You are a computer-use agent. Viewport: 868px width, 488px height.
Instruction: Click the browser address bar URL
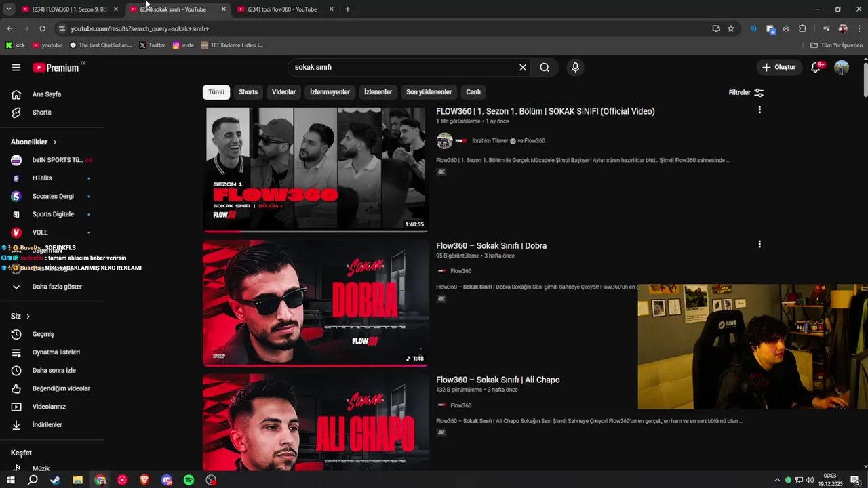[x=140, y=28]
